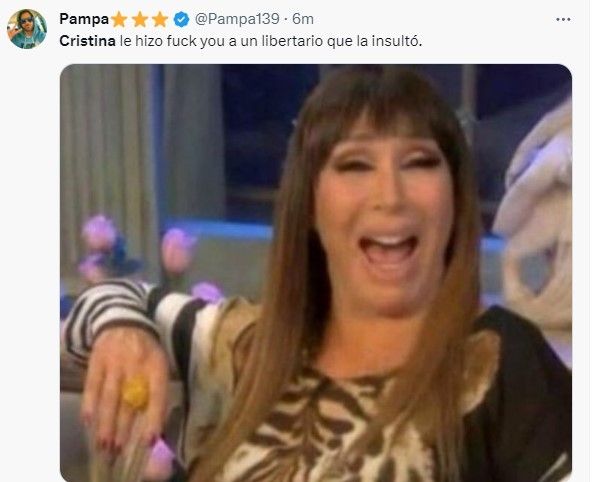The height and width of the screenshot is (482, 598).
Task: Click the first gold star emoji
Action: coord(119,19)
